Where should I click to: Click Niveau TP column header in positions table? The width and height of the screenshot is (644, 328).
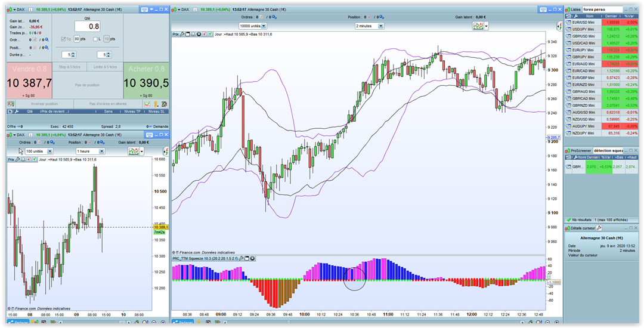coord(132,112)
